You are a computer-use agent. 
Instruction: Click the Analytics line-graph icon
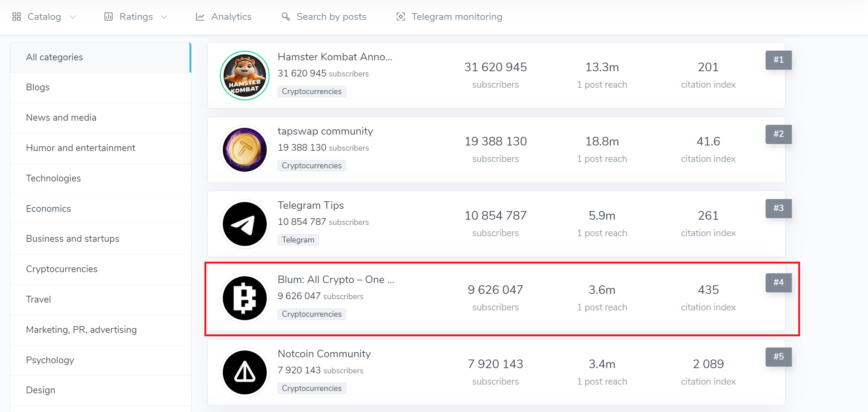point(200,17)
